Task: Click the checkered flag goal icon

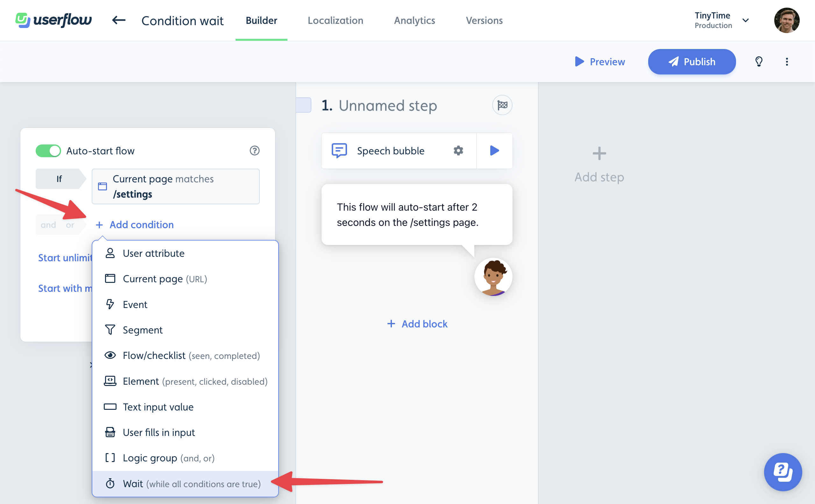Action: click(502, 105)
